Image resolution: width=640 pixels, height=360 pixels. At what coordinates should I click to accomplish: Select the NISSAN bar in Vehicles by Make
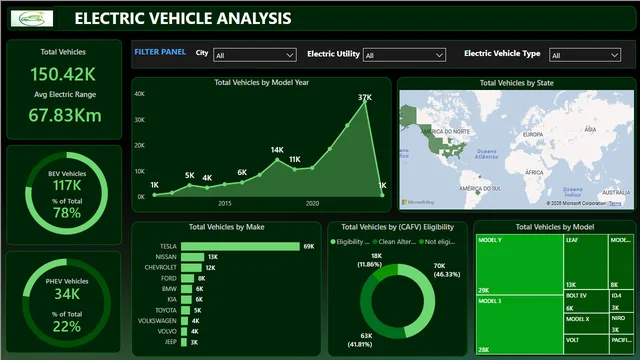(x=193, y=257)
